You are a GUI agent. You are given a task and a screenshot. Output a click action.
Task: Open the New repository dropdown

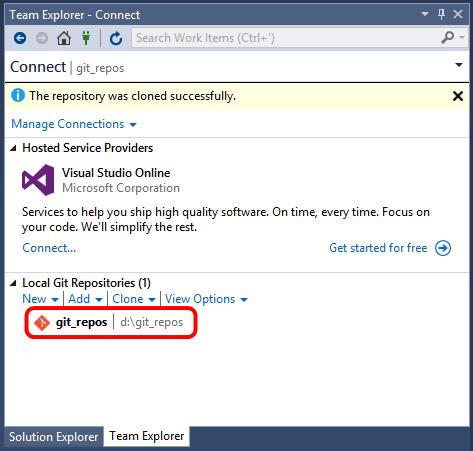pos(40,299)
